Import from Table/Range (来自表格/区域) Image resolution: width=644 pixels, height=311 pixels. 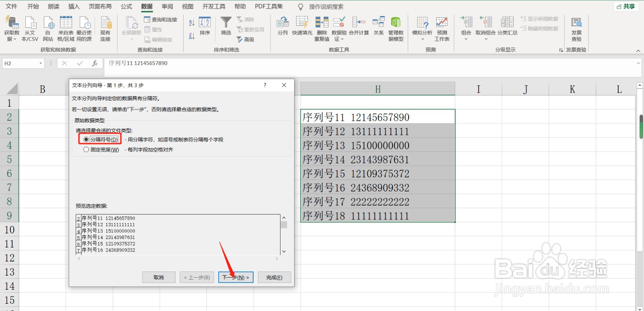tap(66, 29)
